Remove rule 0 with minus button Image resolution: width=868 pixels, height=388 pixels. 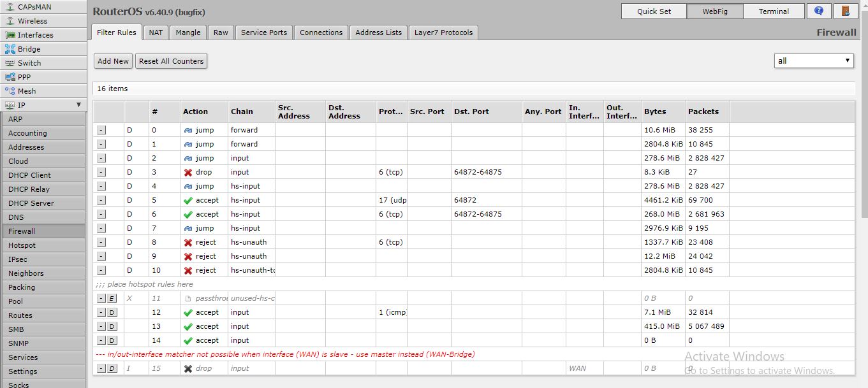pyautogui.click(x=101, y=130)
